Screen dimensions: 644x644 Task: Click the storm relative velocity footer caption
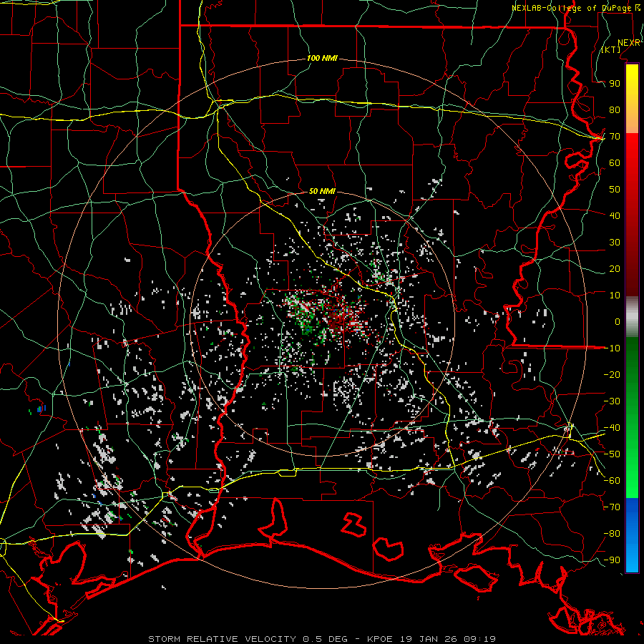tap(322, 639)
